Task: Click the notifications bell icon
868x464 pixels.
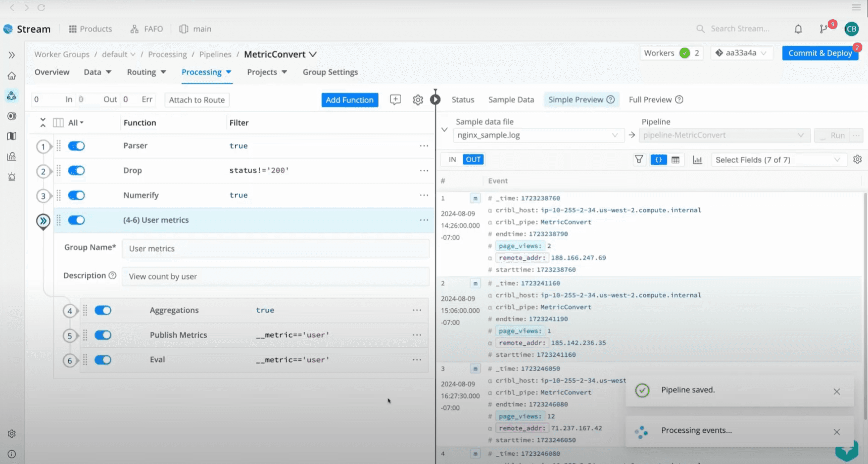Action: pos(798,29)
